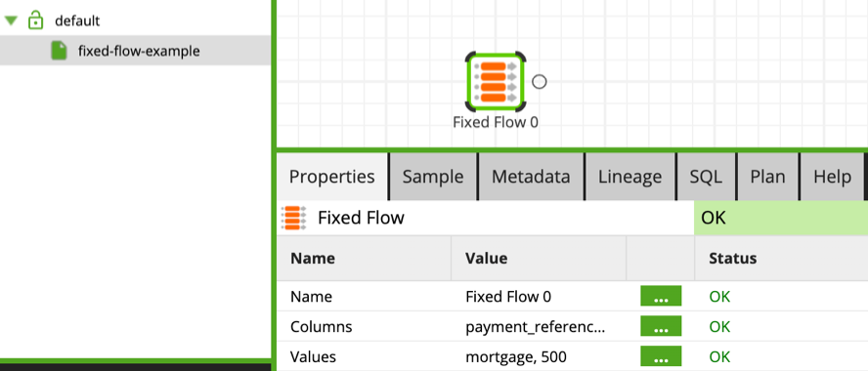Click the output connector circle of Fixed Flow 0

tap(540, 82)
